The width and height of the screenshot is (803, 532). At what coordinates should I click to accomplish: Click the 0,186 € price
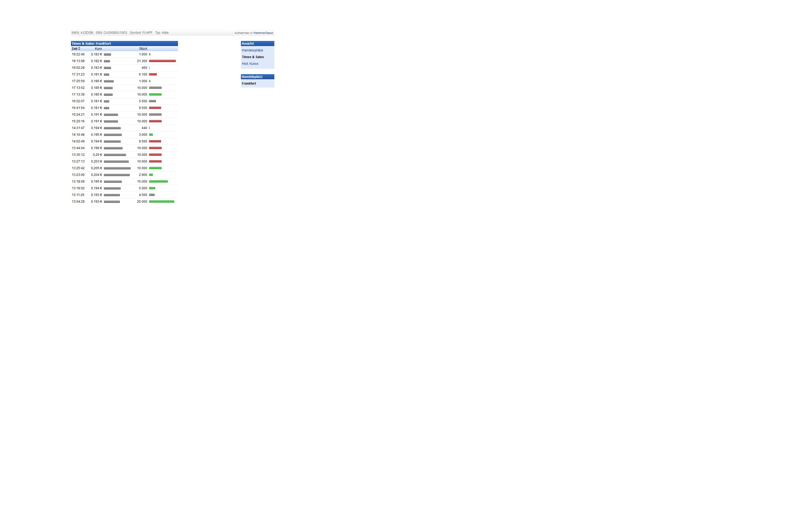(x=96, y=81)
